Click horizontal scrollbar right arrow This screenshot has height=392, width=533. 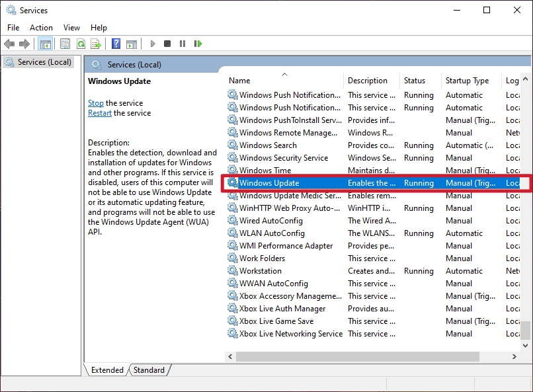pos(514,356)
